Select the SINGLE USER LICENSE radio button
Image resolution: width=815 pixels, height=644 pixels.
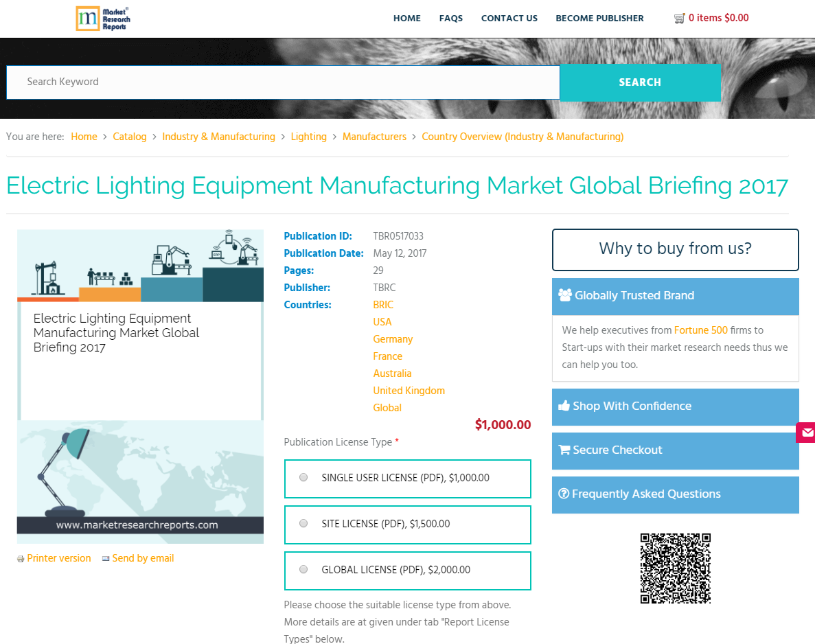pos(303,476)
